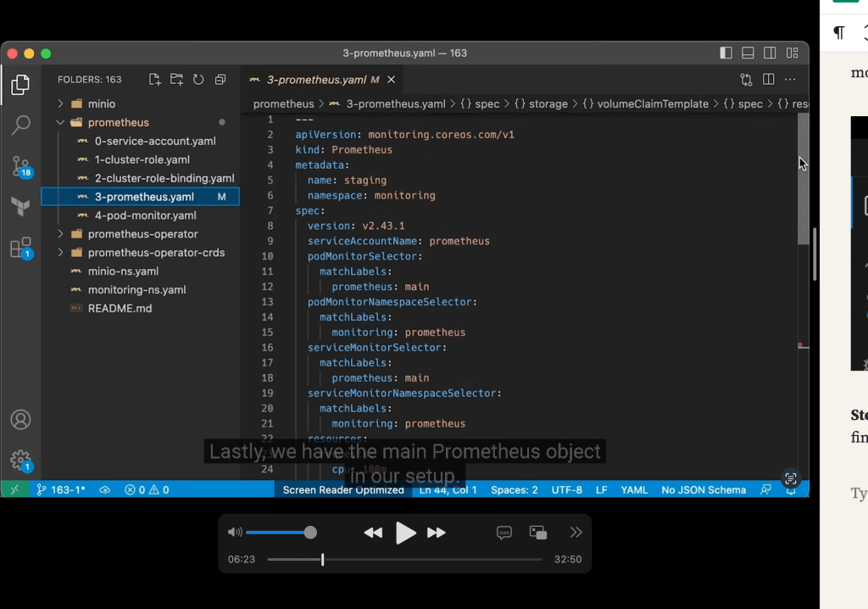
Task: Open monitoring-ns.yaml file
Action: click(x=136, y=290)
